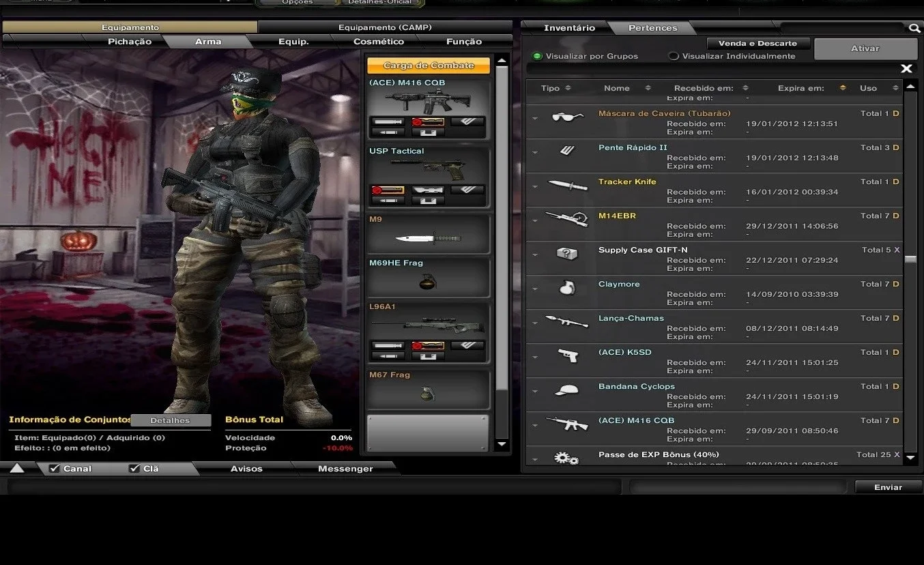The height and width of the screenshot is (565, 924).
Task: Click the USP Tactical pistol image
Action: [x=429, y=170]
